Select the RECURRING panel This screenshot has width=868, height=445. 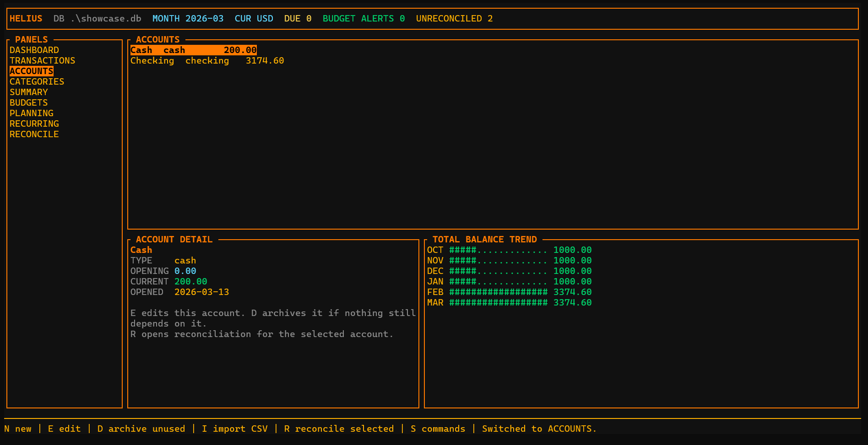(x=34, y=123)
